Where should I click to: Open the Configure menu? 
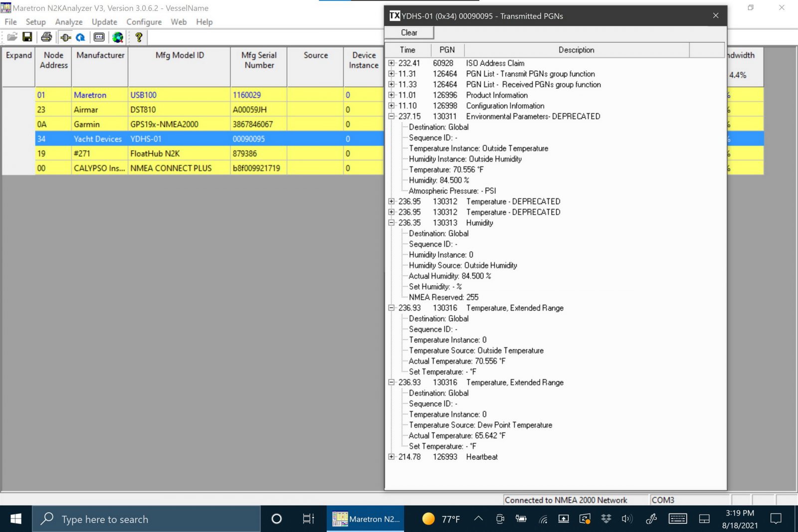tap(144, 21)
